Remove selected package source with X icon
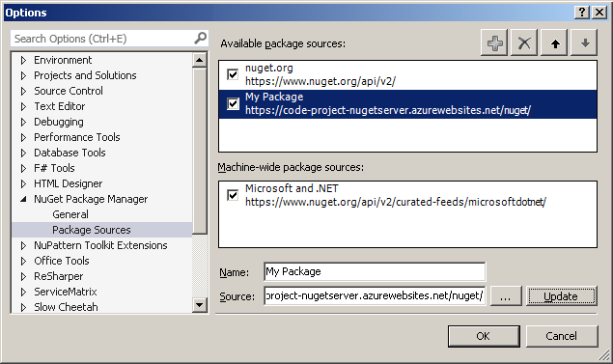 tap(524, 43)
